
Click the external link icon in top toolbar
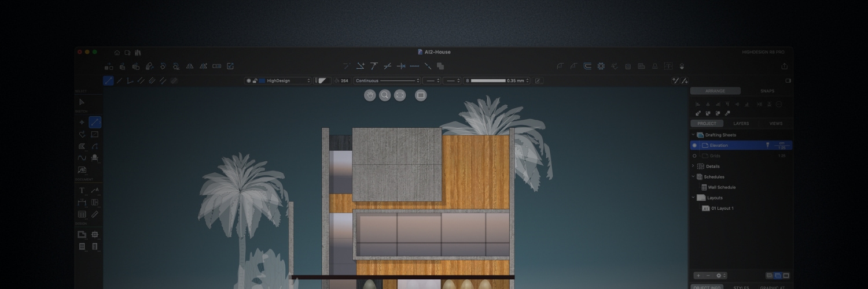pyautogui.click(x=230, y=66)
